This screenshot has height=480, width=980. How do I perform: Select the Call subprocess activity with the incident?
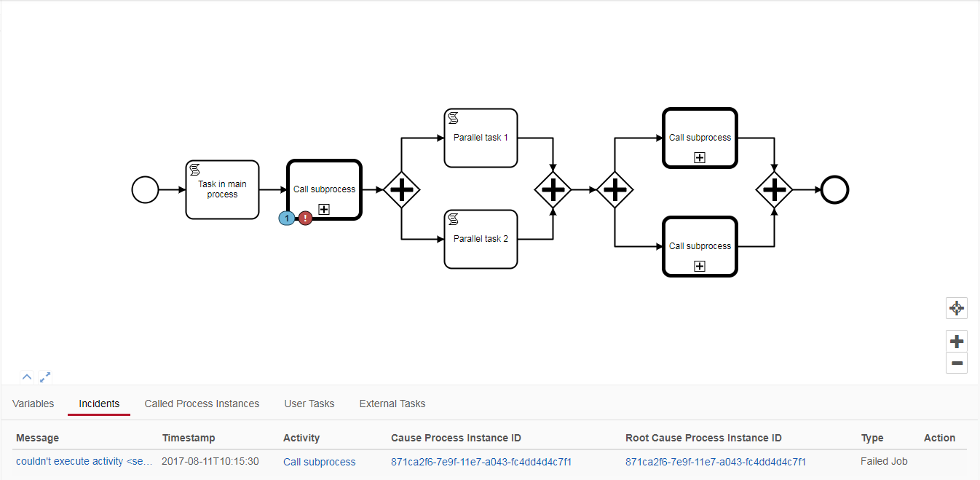324,189
